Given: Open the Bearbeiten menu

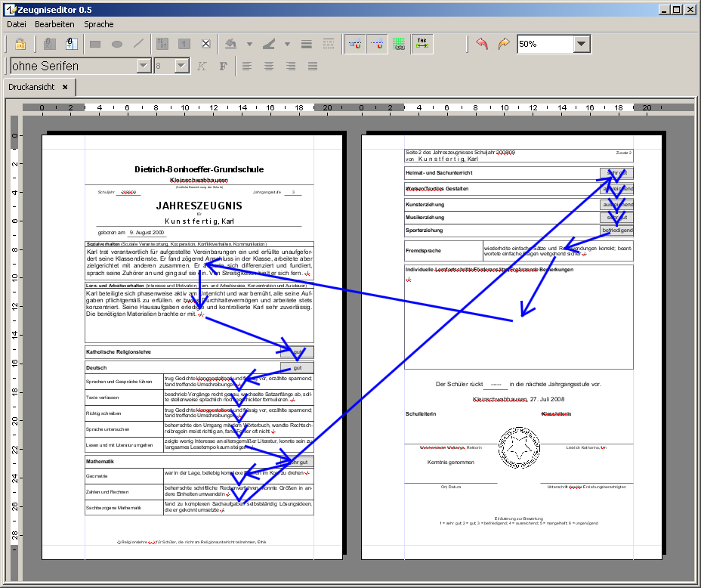Looking at the screenshot, I should [54, 24].
